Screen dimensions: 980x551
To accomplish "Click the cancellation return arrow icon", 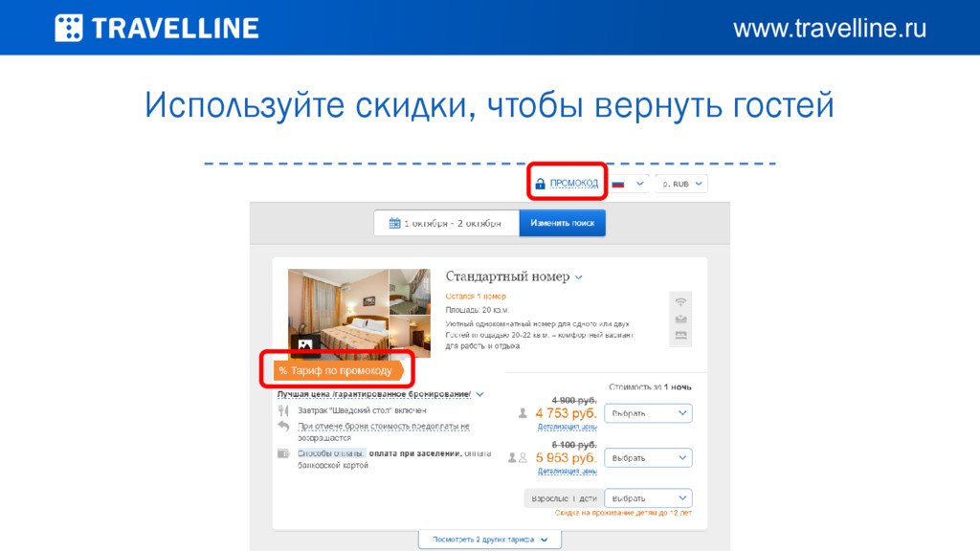I will pyautogui.click(x=283, y=426).
